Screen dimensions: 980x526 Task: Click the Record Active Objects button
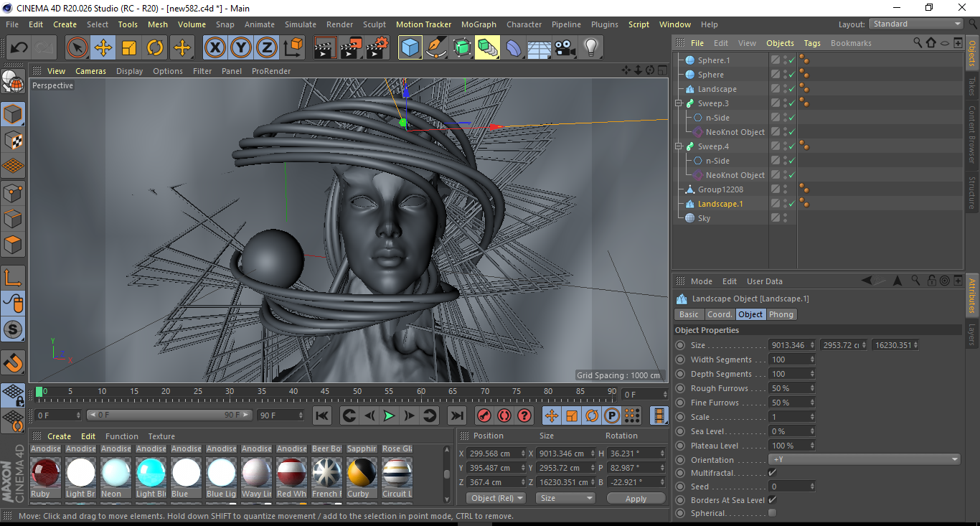point(484,415)
